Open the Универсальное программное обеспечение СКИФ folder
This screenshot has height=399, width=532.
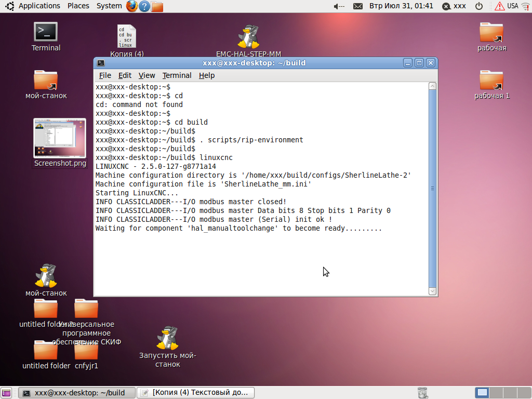coord(86,309)
